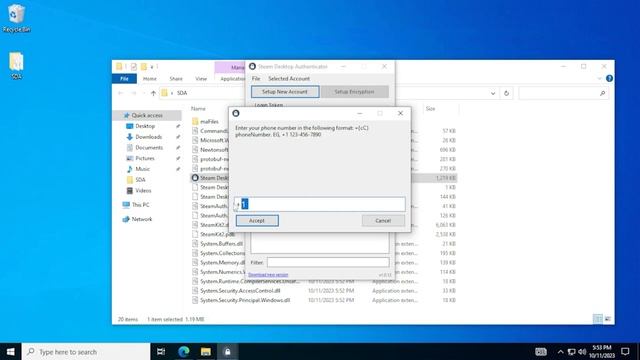
Task: Select System.Security.Principal.Windows.dll file
Action: (245, 300)
